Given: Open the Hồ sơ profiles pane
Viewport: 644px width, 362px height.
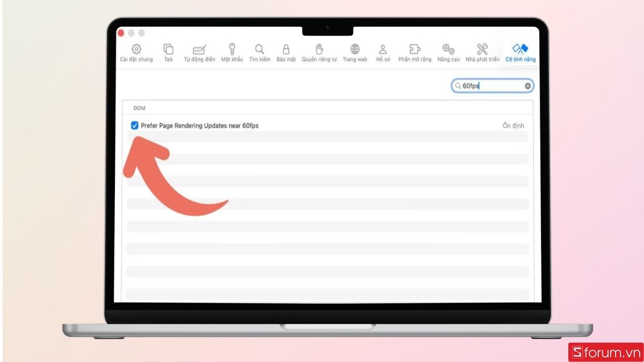Looking at the screenshot, I should [x=382, y=52].
